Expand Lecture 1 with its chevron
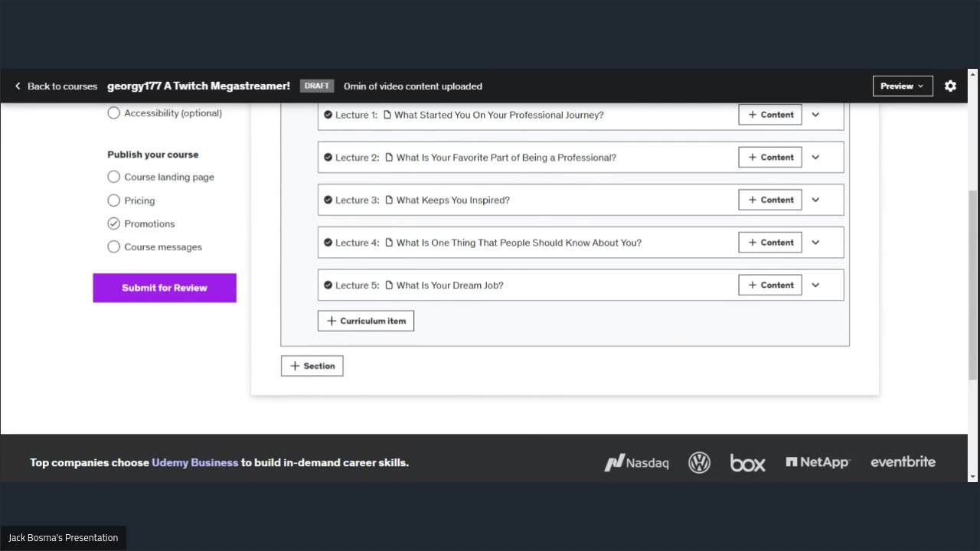980x551 pixels. click(x=815, y=115)
